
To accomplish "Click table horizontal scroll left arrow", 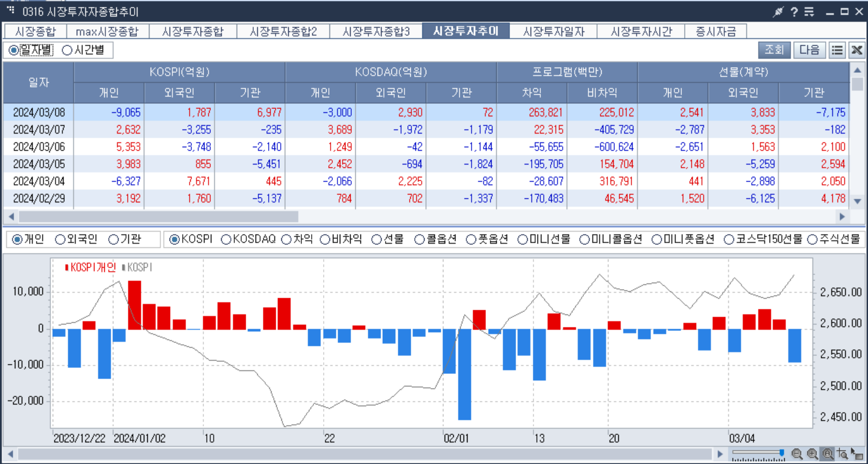I will pos(10,217).
